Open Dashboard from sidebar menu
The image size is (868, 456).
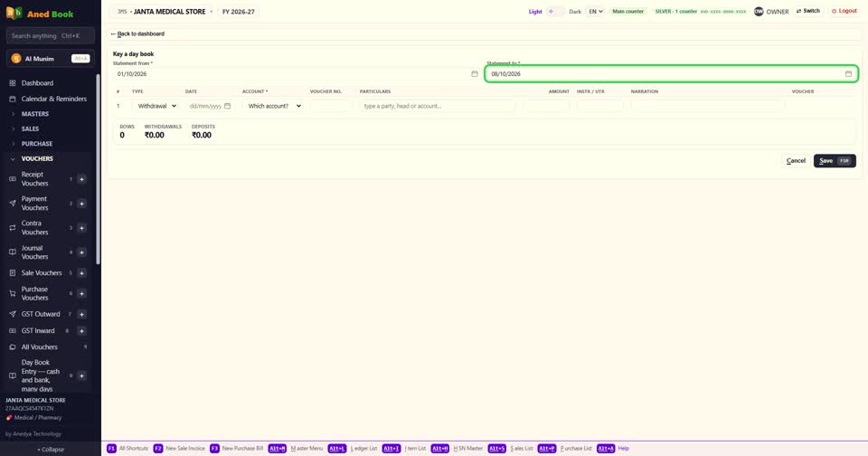point(38,83)
